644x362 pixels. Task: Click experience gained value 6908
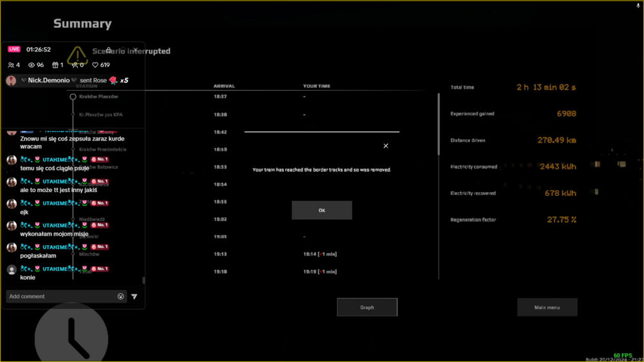[566, 113]
